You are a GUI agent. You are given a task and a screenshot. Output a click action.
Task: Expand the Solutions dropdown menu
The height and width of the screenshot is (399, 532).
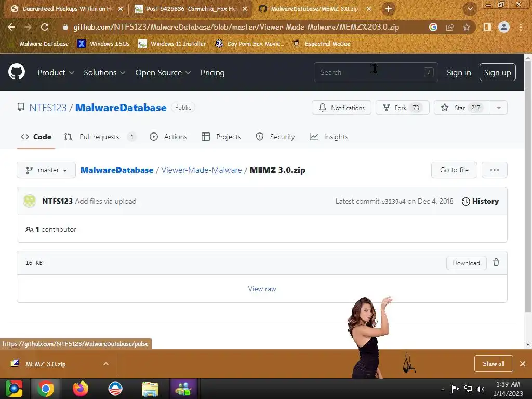104,73
